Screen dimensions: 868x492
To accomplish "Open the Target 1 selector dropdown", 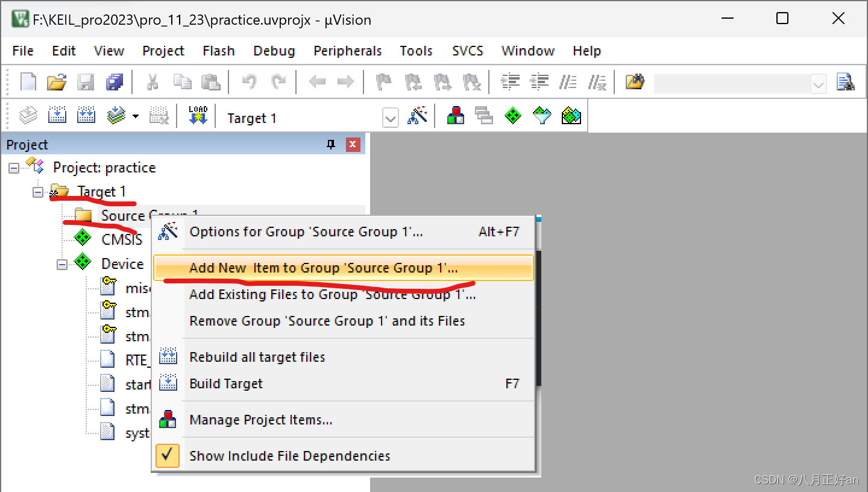I will 391,118.
